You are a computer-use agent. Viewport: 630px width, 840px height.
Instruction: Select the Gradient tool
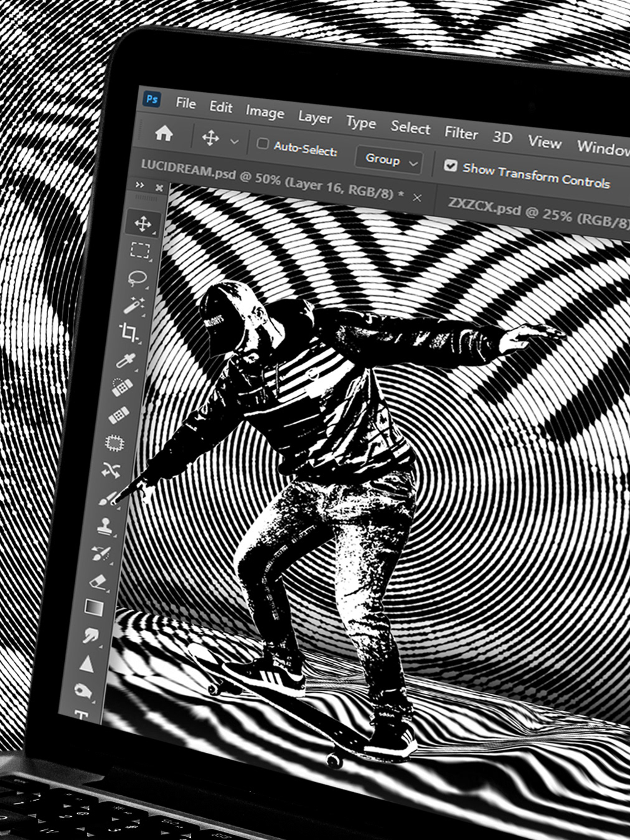pyautogui.click(x=94, y=607)
